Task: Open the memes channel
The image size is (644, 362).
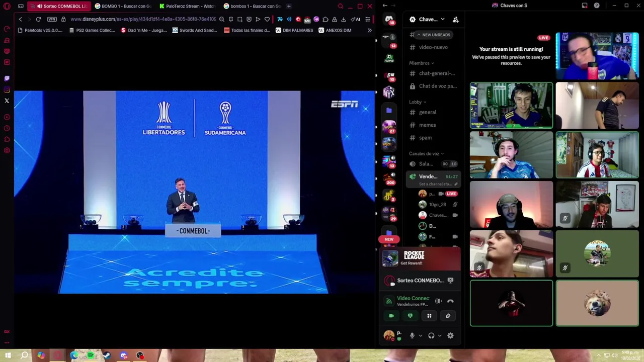Action: [433, 125]
